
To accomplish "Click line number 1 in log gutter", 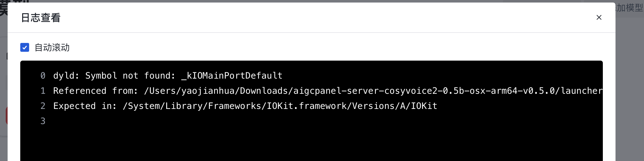I will [x=43, y=91].
